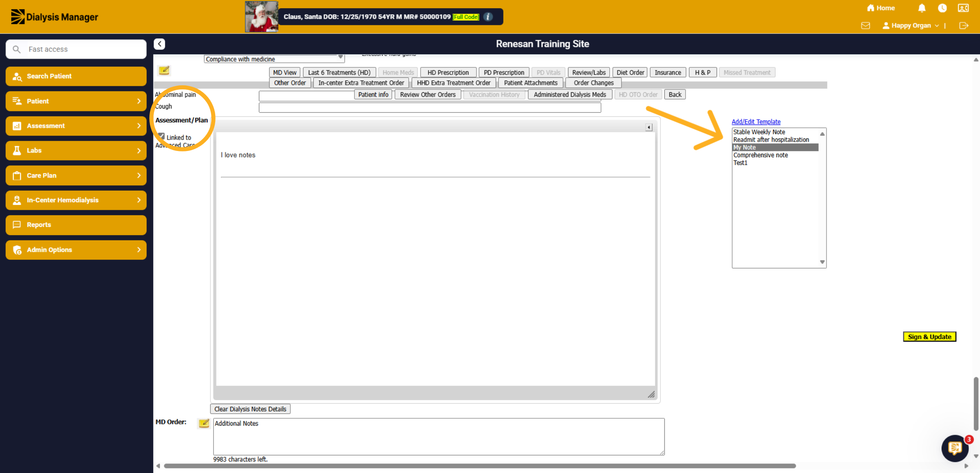Click the contact card icon in header

click(963, 8)
